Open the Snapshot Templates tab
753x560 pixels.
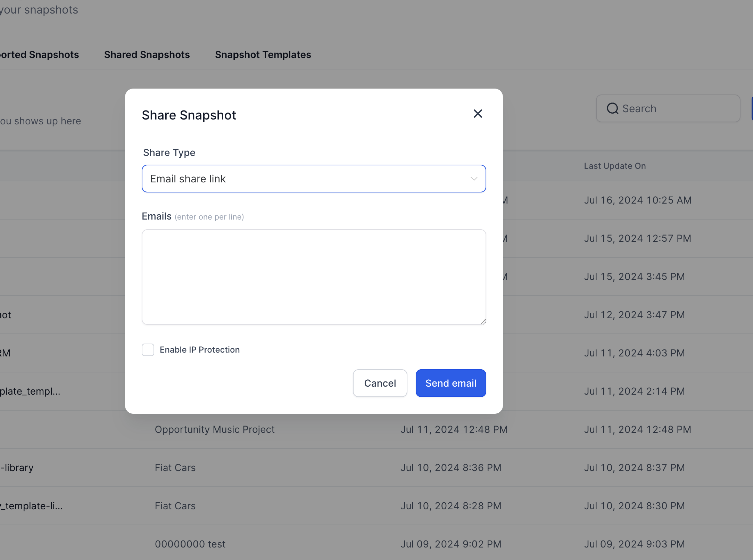(x=263, y=55)
